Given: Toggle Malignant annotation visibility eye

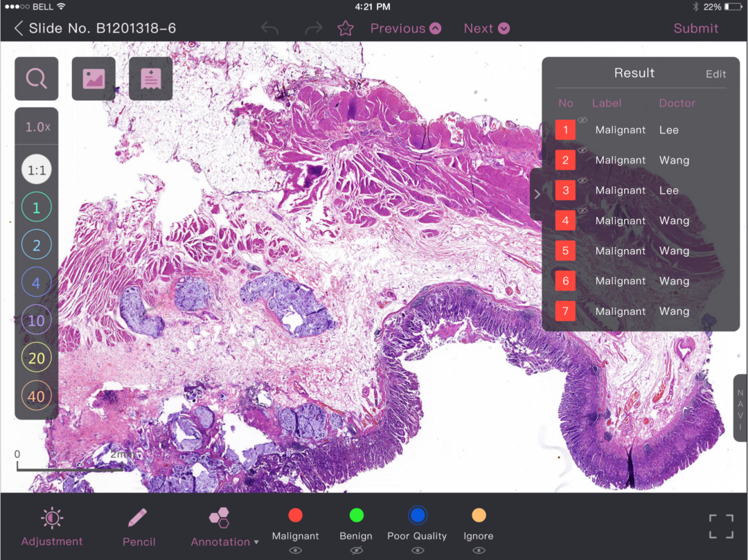Looking at the screenshot, I should click(295, 551).
